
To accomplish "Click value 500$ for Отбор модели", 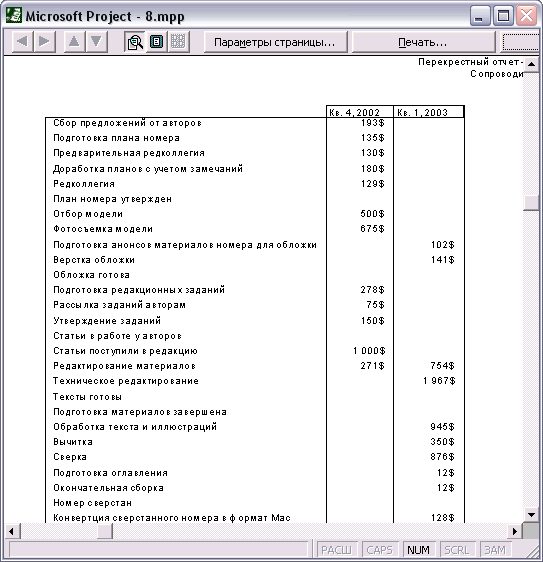I will [x=372, y=214].
